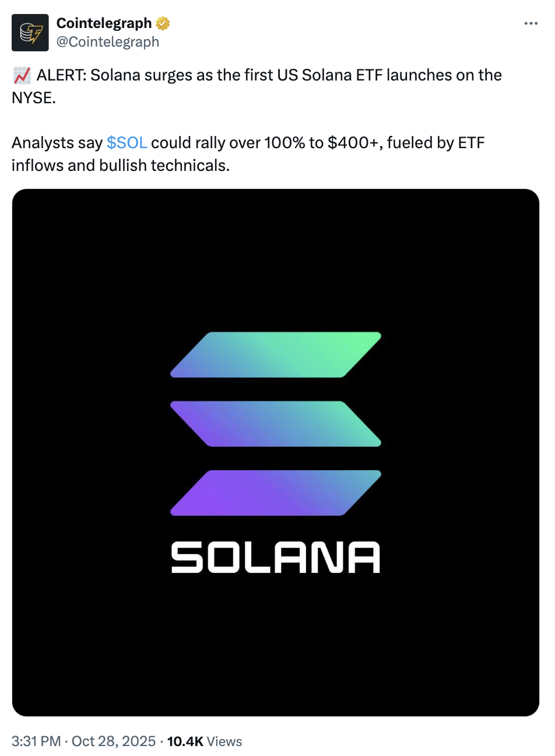Click the Oct 28, 2025 date
The height and width of the screenshot is (756, 555).
[x=114, y=741]
